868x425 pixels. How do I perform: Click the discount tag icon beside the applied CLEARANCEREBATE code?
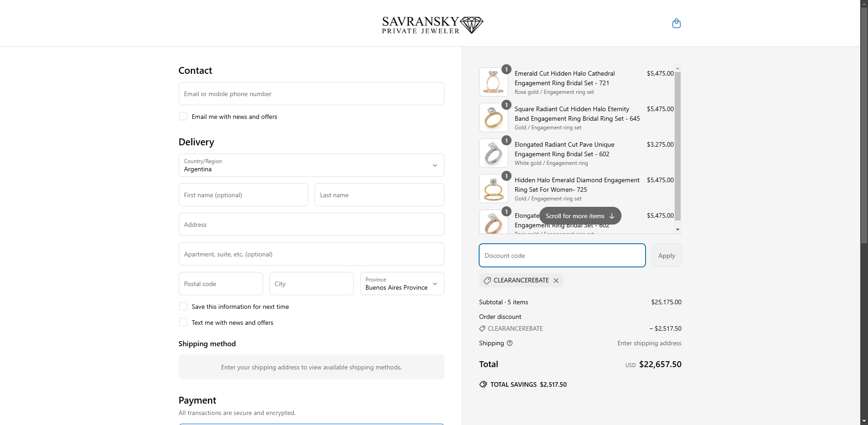click(x=487, y=281)
